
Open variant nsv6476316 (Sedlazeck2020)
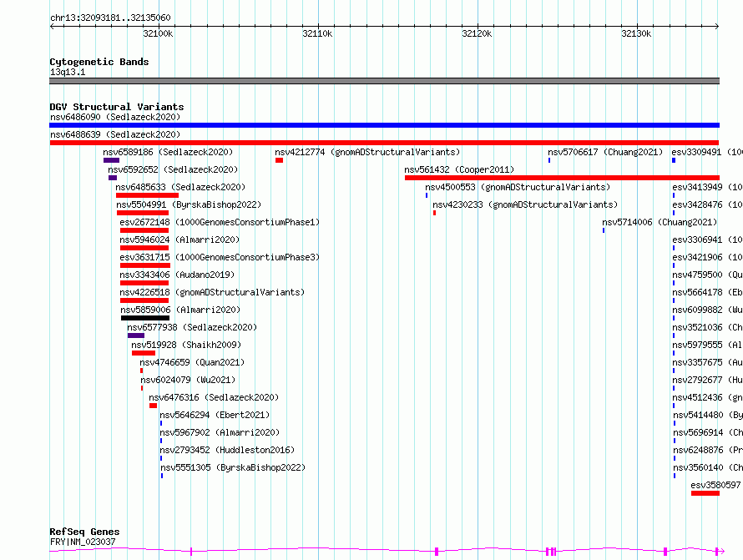[214, 397]
